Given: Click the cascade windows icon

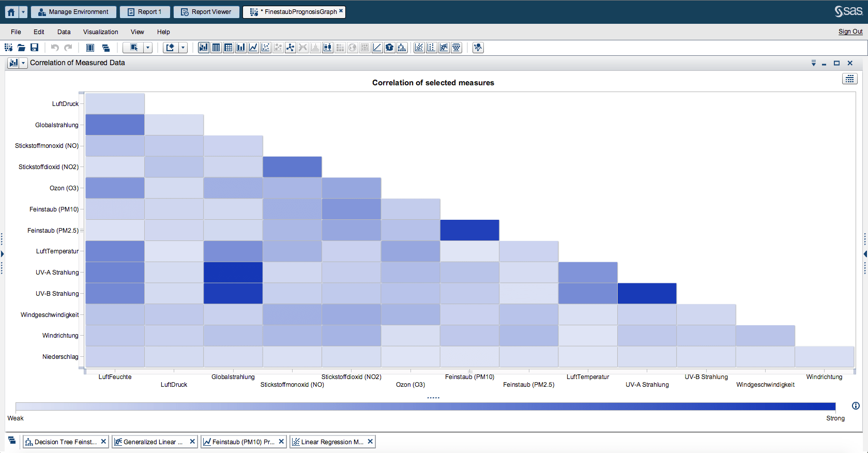Looking at the screenshot, I should tap(105, 48).
